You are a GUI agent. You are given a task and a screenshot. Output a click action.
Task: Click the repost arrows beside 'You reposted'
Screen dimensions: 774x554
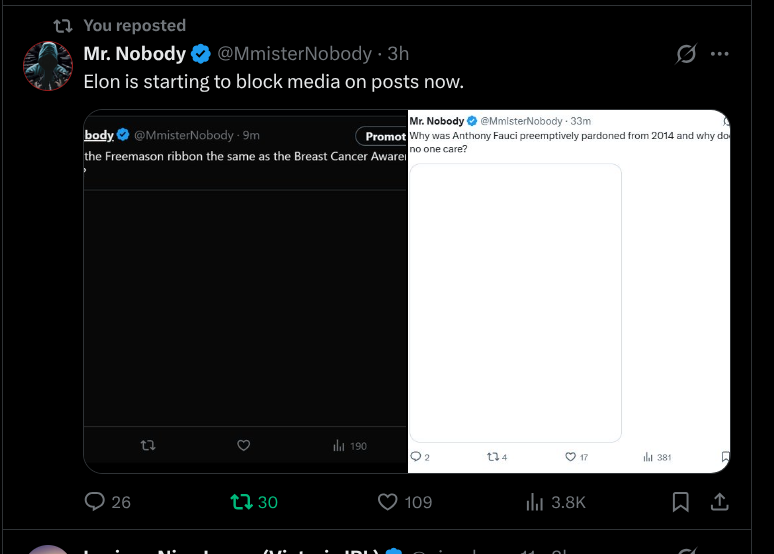(x=62, y=25)
